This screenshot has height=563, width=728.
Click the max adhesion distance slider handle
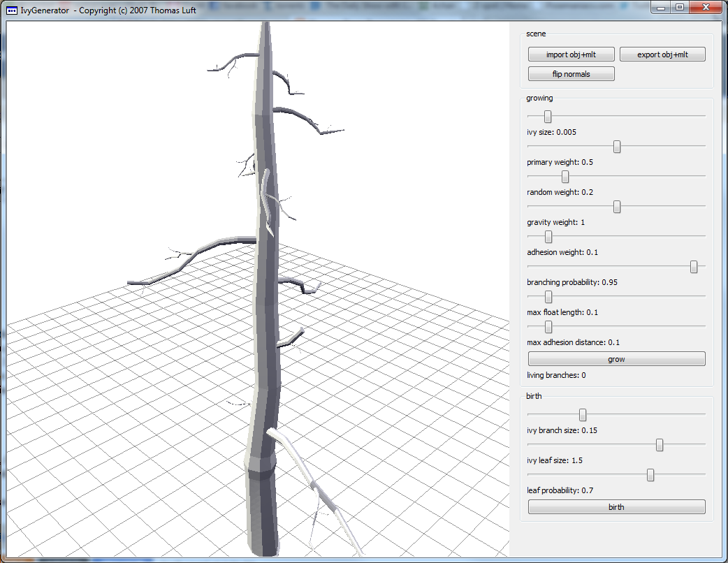click(548, 327)
